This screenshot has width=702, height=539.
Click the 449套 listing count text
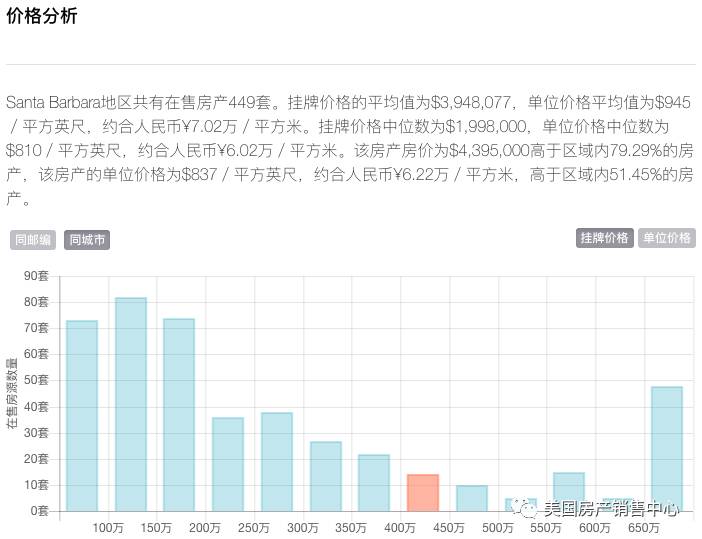pos(249,103)
